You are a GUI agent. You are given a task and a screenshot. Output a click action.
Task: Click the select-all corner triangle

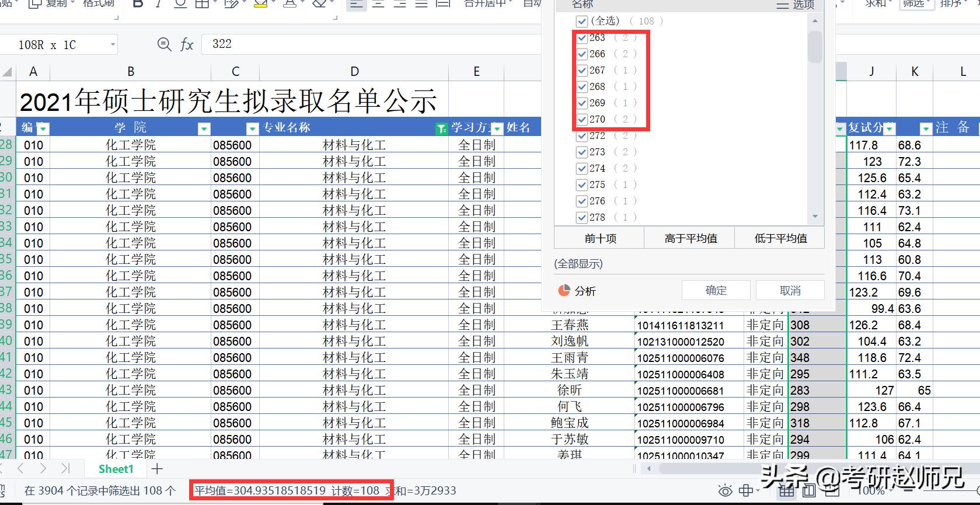pos(8,72)
